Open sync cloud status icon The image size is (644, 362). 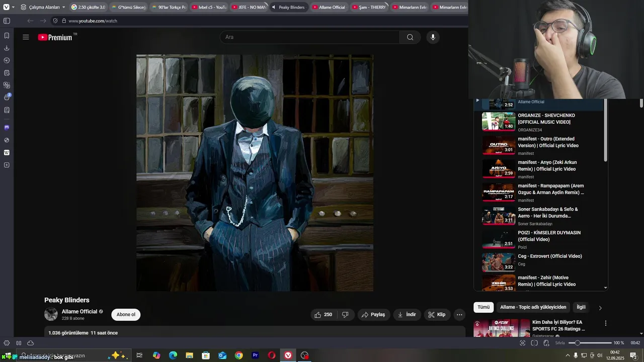coord(31,343)
